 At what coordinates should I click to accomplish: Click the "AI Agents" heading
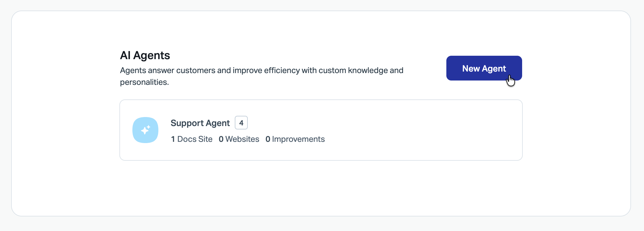(x=145, y=55)
